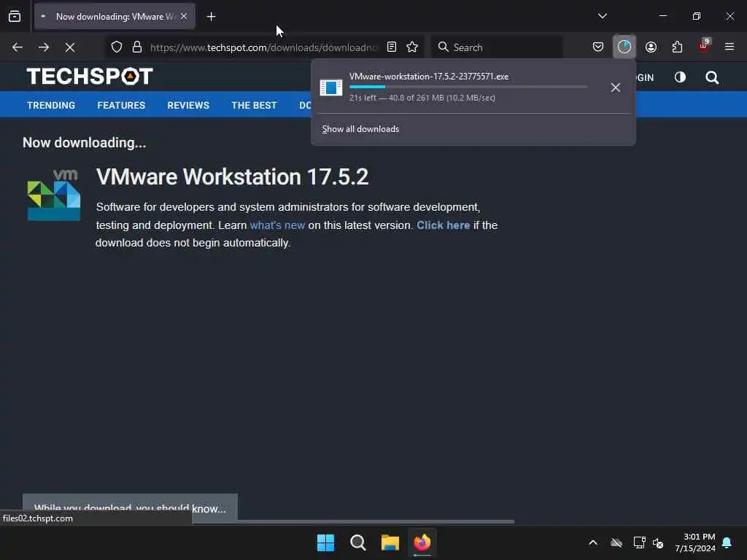Viewport: 747px width, 560px height.
Task: Open the Firefox hamburger application menu
Action: click(729, 47)
